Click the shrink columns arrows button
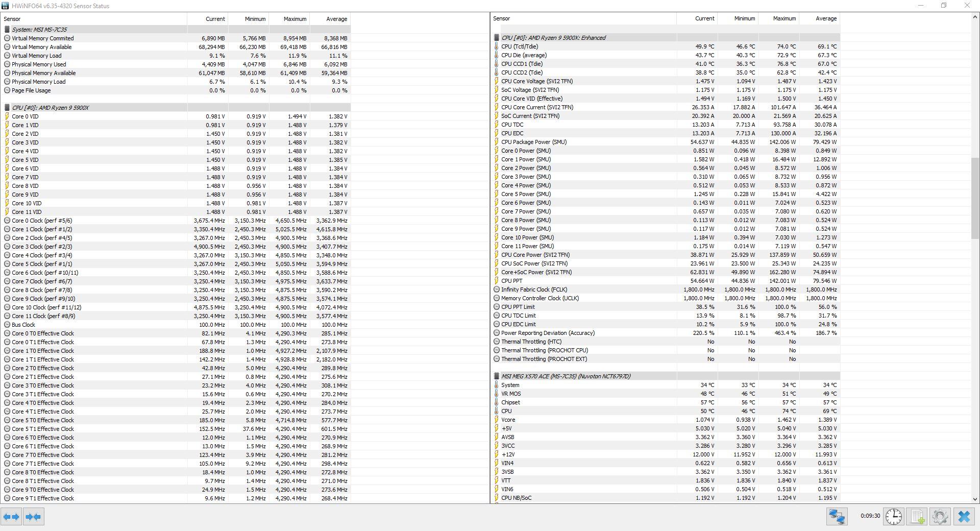The height and width of the screenshot is (531, 980). pyautogui.click(x=33, y=517)
